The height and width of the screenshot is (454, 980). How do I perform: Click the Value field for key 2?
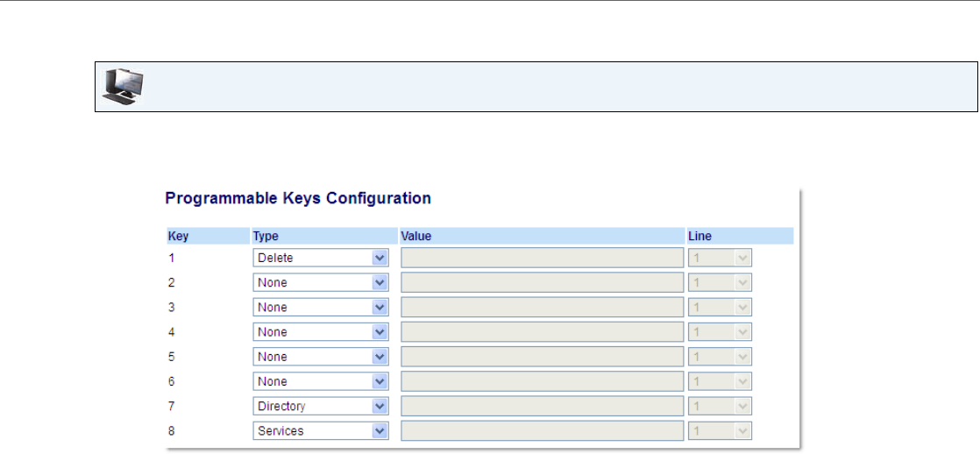(x=542, y=283)
